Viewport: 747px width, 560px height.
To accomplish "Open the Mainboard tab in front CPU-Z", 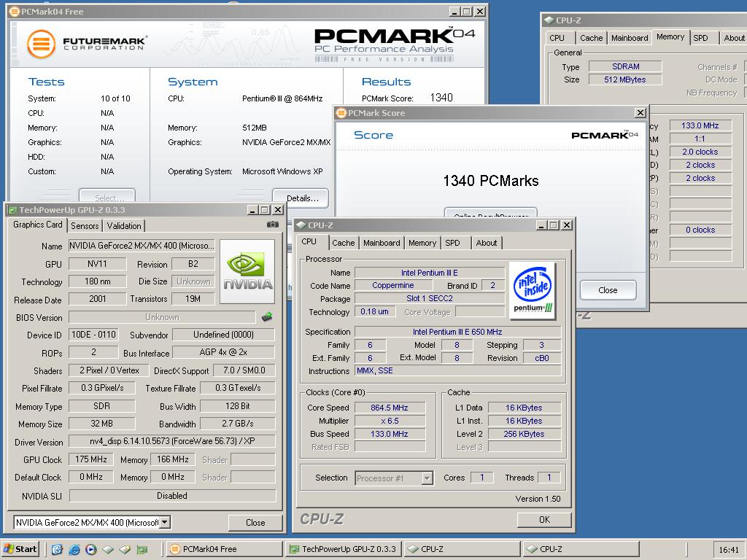I will point(382,243).
